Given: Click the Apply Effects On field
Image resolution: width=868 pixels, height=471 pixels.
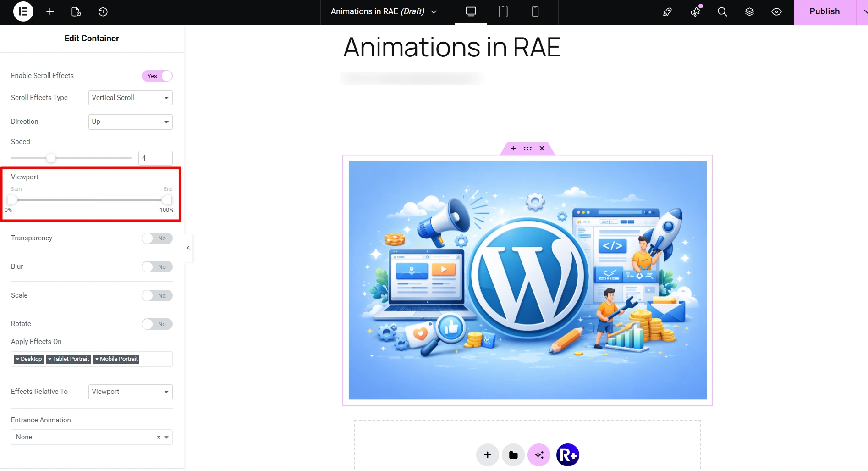Looking at the screenshot, I should point(92,359).
